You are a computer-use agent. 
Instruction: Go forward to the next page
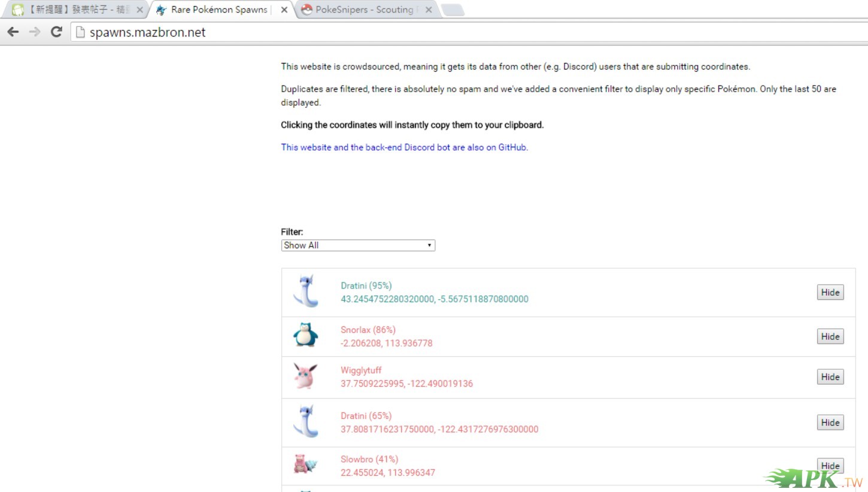(35, 32)
